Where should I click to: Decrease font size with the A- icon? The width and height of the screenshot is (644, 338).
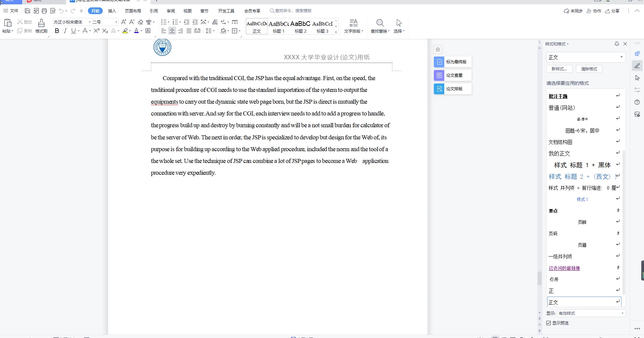(x=132, y=22)
